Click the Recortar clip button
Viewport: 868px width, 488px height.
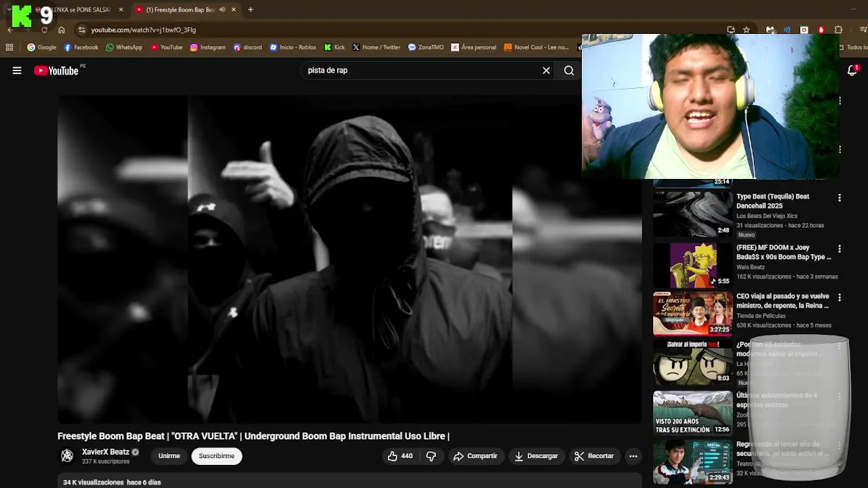tap(594, 456)
